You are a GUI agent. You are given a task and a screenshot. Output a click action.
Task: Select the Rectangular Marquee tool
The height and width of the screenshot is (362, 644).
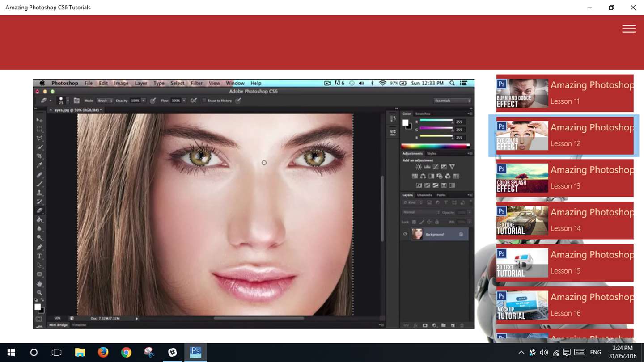point(39,130)
